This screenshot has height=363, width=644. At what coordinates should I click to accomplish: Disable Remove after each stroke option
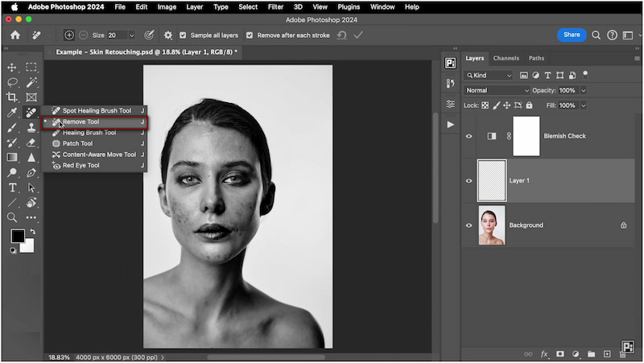tap(250, 35)
